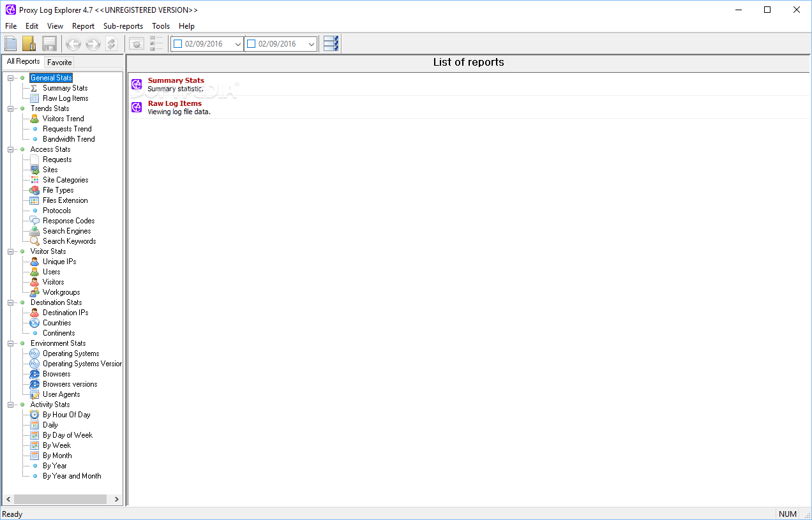Image resolution: width=812 pixels, height=520 pixels.
Task: Select Requests Trend in the tree
Action: 67,129
